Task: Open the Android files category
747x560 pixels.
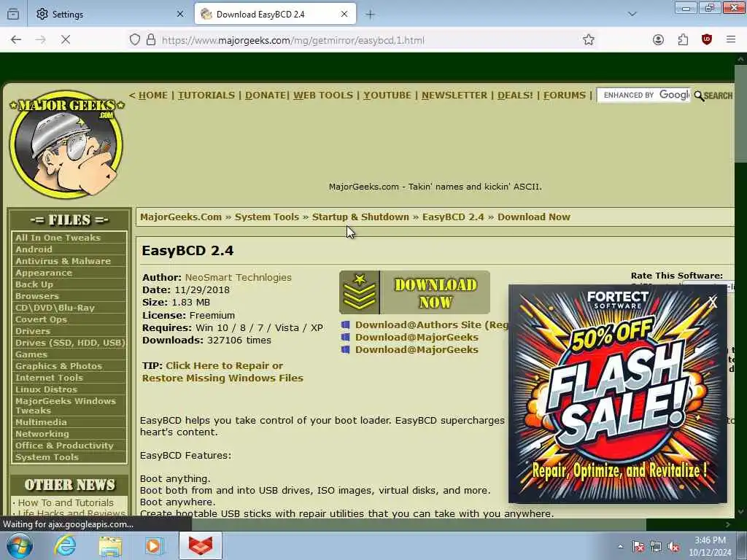Action: coord(34,249)
